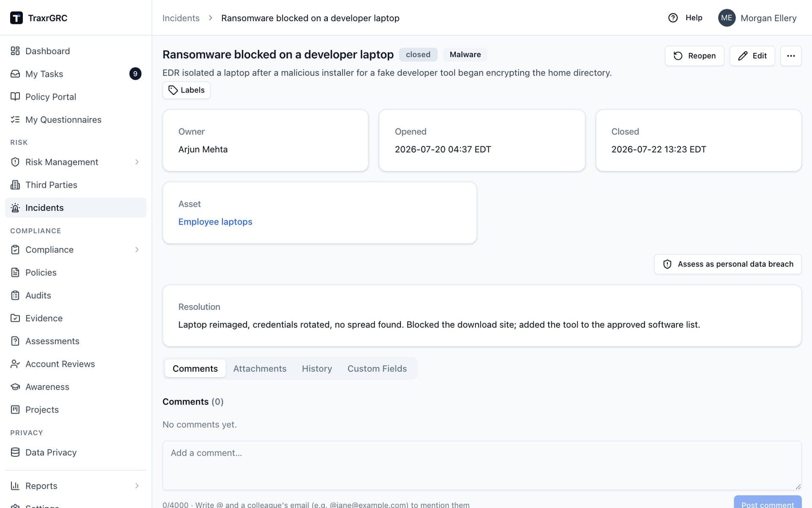Click the My Questionnaires checklist icon
The width and height of the screenshot is (812, 508).
pyautogui.click(x=15, y=119)
